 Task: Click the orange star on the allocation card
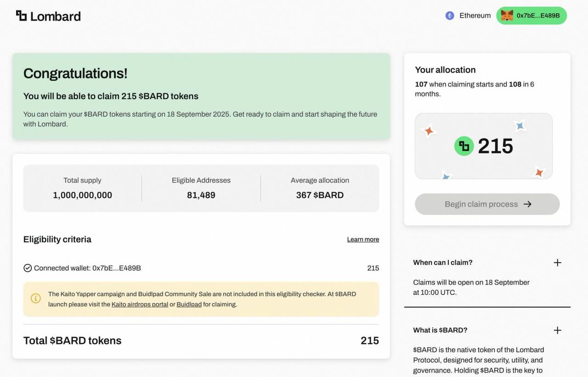pyautogui.click(x=429, y=131)
